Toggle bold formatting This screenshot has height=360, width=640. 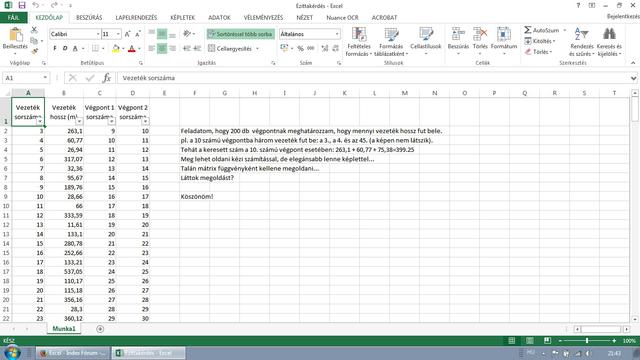pos(55,49)
